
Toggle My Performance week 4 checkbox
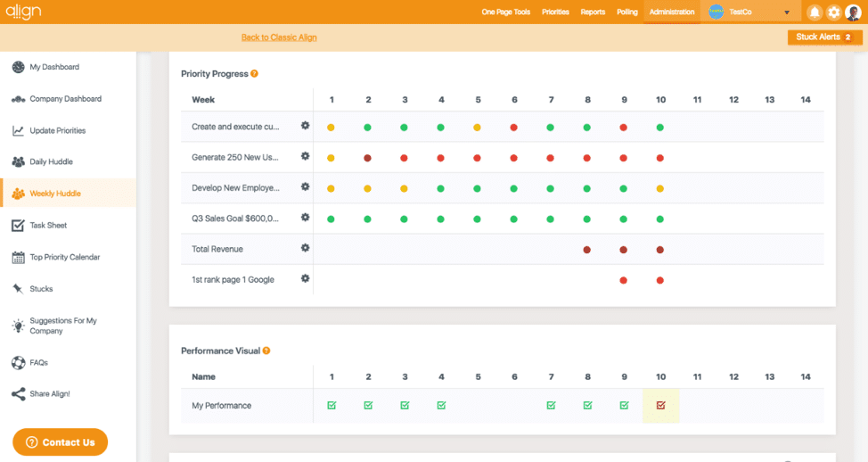pyautogui.click(x=441, y=405)
